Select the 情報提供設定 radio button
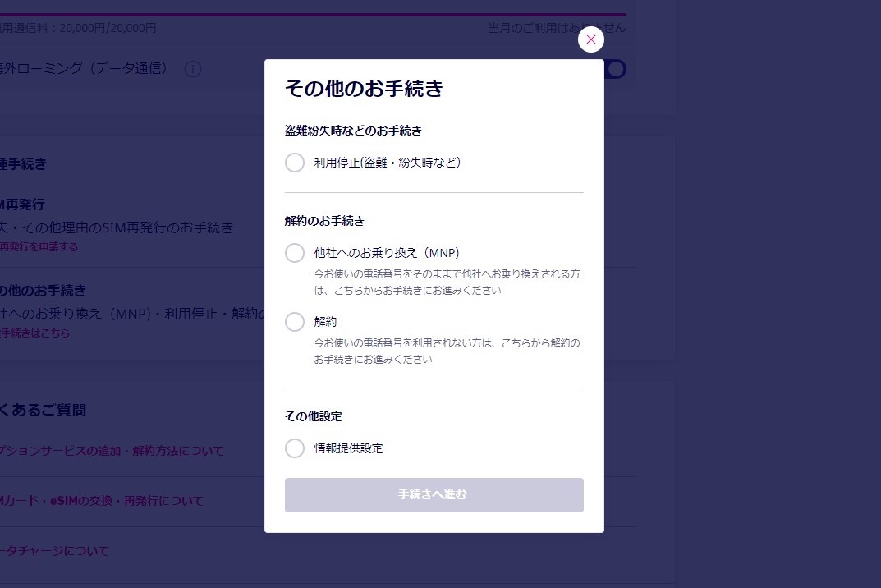Viewport: 881px width, 588px height. (295, 448)
